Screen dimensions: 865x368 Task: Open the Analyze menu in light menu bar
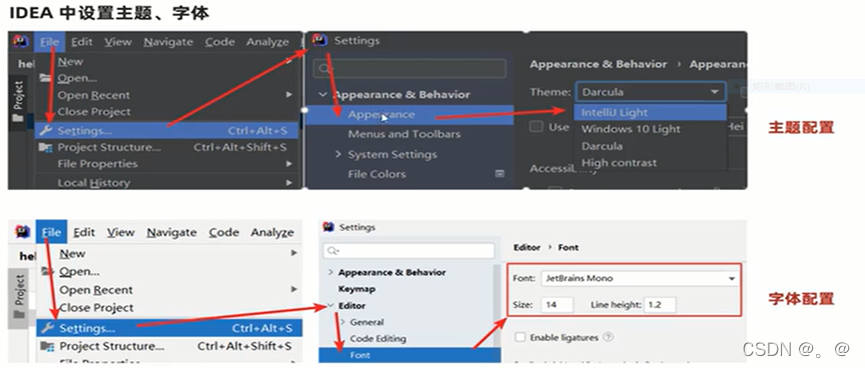point(272,233)
